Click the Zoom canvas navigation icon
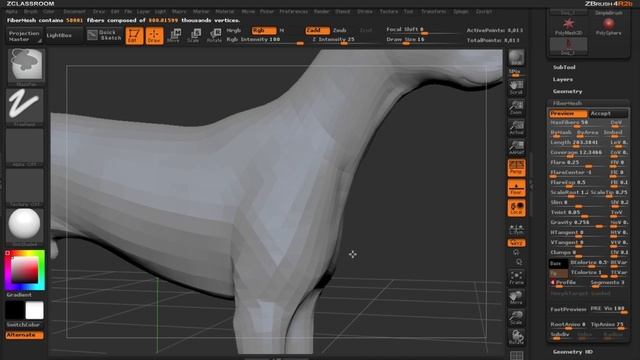Image resolution: width=640 pixels, height=360 pixels. click(516, 107)
